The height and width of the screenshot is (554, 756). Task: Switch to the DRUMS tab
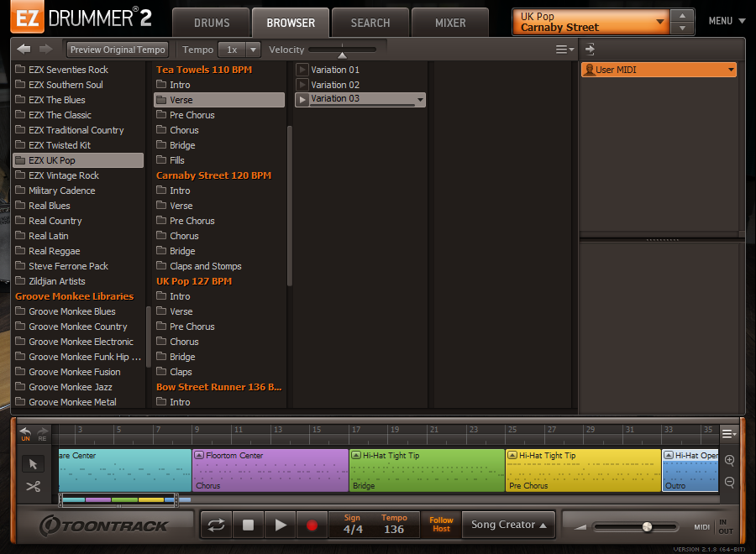click(x=212, y=23)
